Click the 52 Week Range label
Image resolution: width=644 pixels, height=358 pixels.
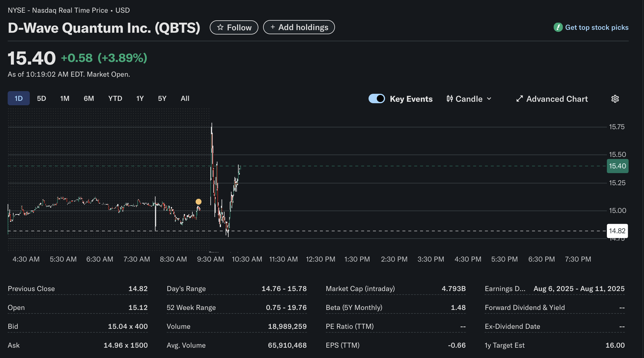click(x=191, y=308)
